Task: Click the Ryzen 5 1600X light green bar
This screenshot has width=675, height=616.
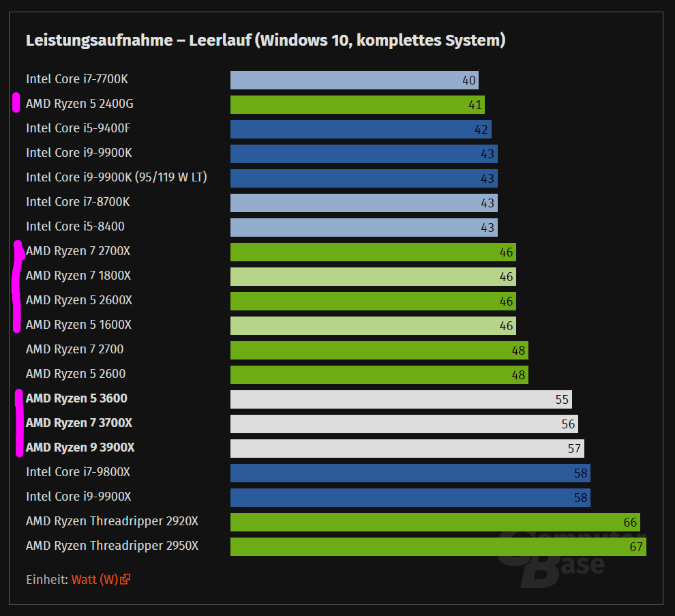Action: click(x=373, y=325)
